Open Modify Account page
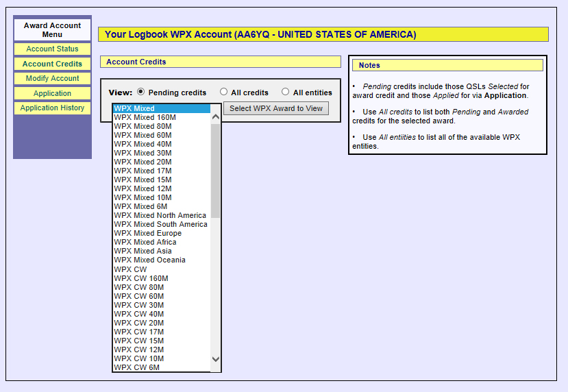This screenshot has height=392, width=568. [52, 79]
